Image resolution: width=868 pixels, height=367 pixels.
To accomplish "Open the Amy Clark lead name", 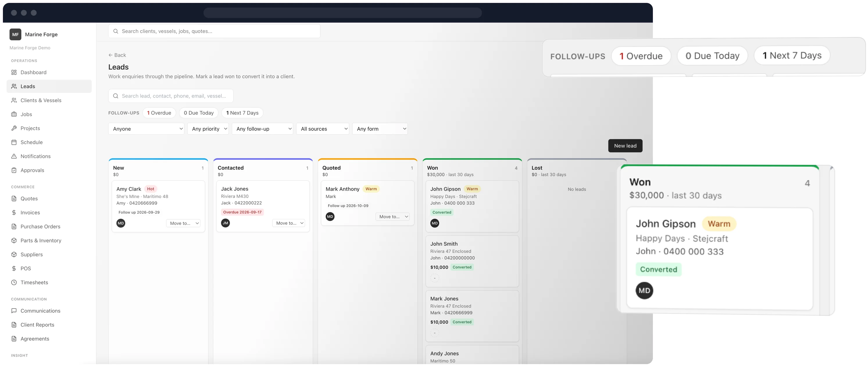I will click(x=129, y=189).
